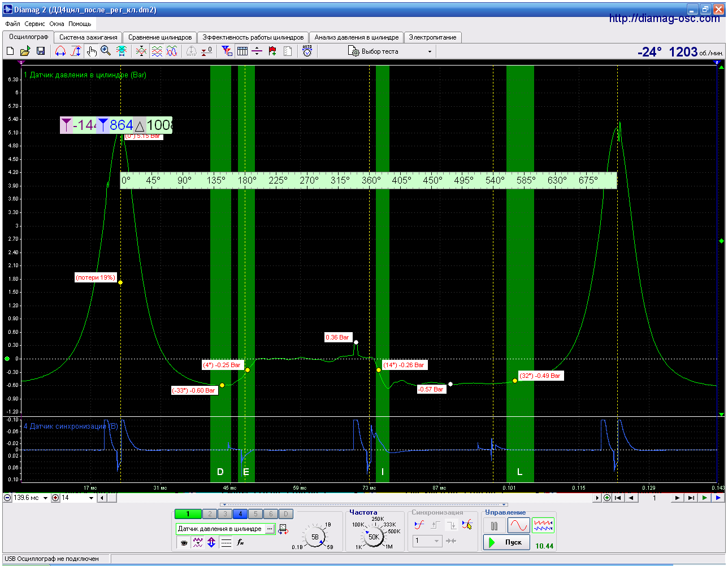The image size is (728, 566).
Task: Select channel D button
Action: pos(286,514)
